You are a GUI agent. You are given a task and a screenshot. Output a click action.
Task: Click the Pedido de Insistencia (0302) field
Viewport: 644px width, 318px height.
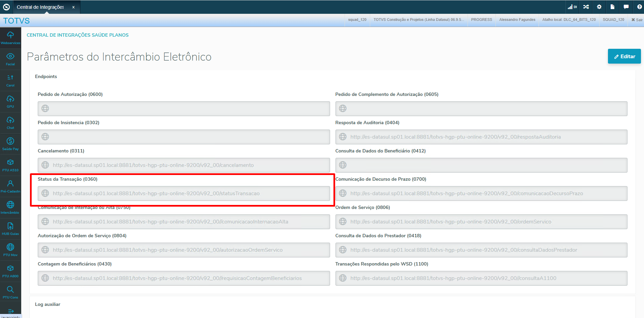pyautogui.click(x=184, y=137)
